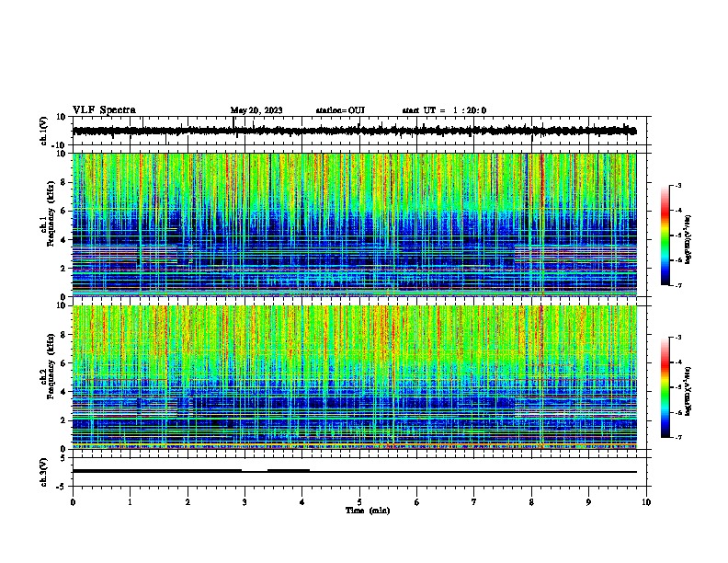Click the "VLF Spectra" title text
This screenshot has height=563, width=728.
coord(104,110)
